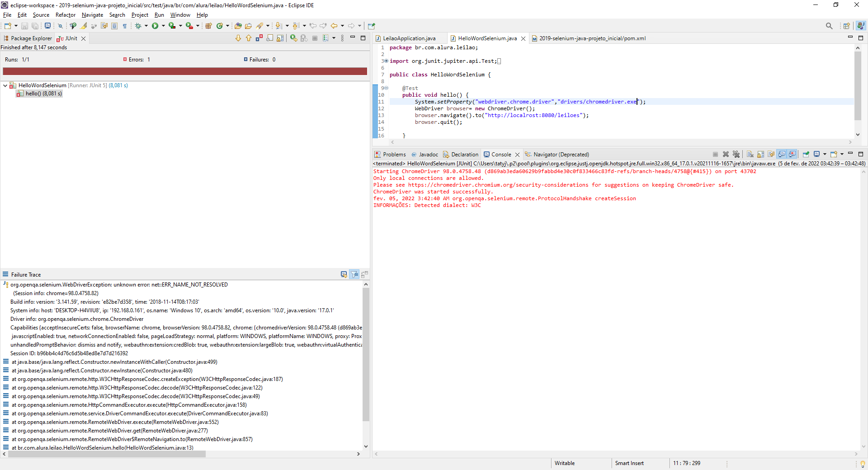Click HelloWordSelenium.hello stack trace line
The image size is (868, 470).
[x=102, y=447]
